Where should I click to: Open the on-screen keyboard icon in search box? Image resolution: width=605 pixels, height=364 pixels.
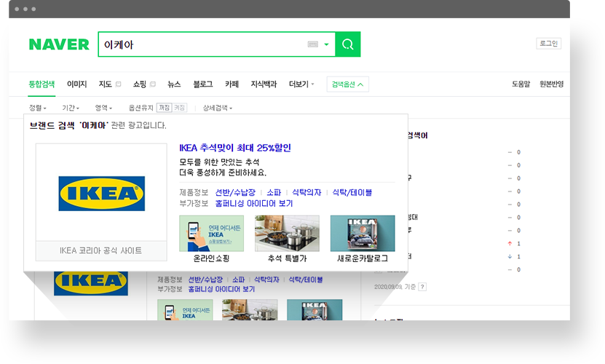click(x=312, y=44)
